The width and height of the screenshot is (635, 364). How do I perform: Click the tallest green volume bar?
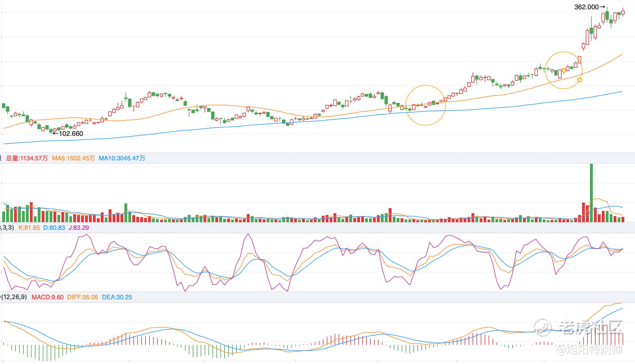pyautogui.click(x=591, y=193)
